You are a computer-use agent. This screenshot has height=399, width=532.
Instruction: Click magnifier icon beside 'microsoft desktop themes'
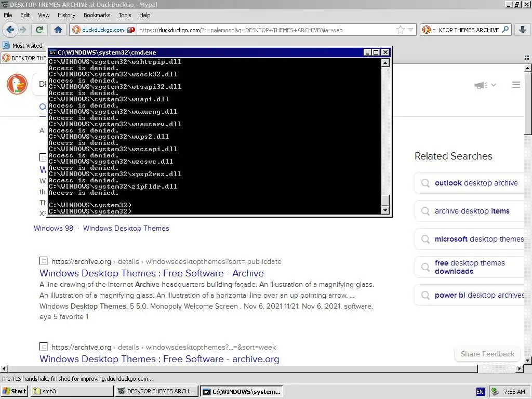[425, 239]
